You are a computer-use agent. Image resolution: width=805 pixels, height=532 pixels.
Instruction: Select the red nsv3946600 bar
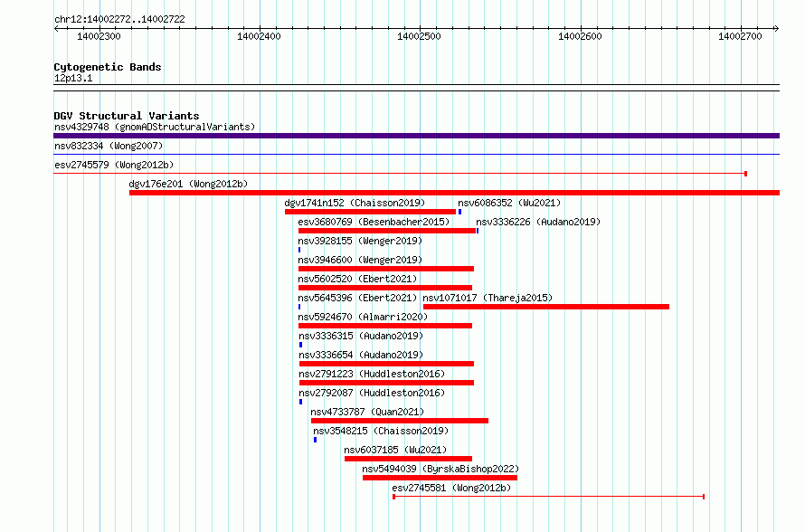[x=386, y=269]
